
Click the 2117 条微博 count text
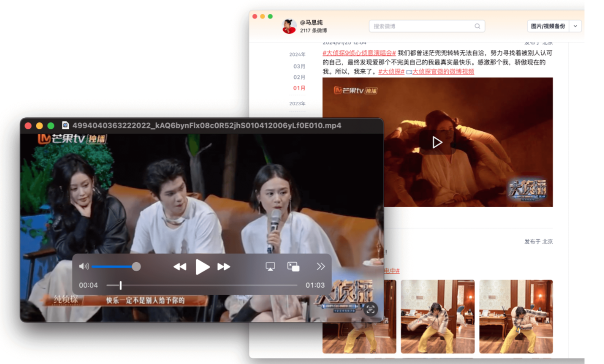pos(313,31)
